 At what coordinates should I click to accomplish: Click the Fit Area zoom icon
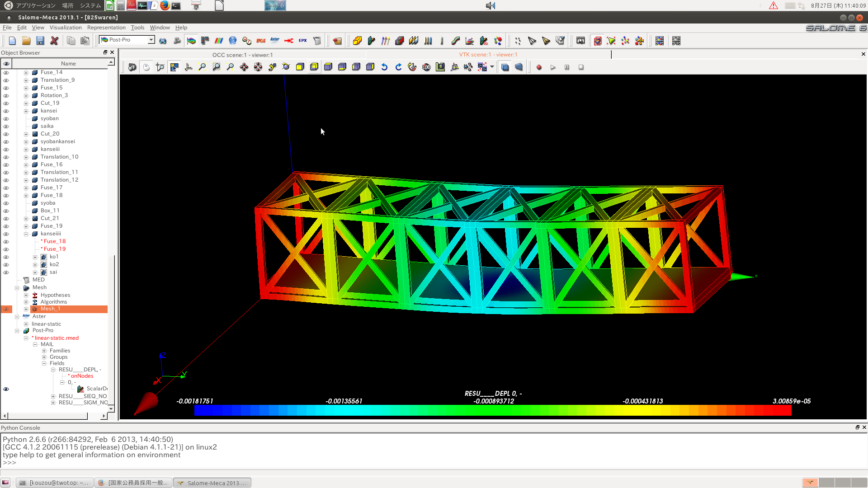pyautogui.click(x=216, y=67)
